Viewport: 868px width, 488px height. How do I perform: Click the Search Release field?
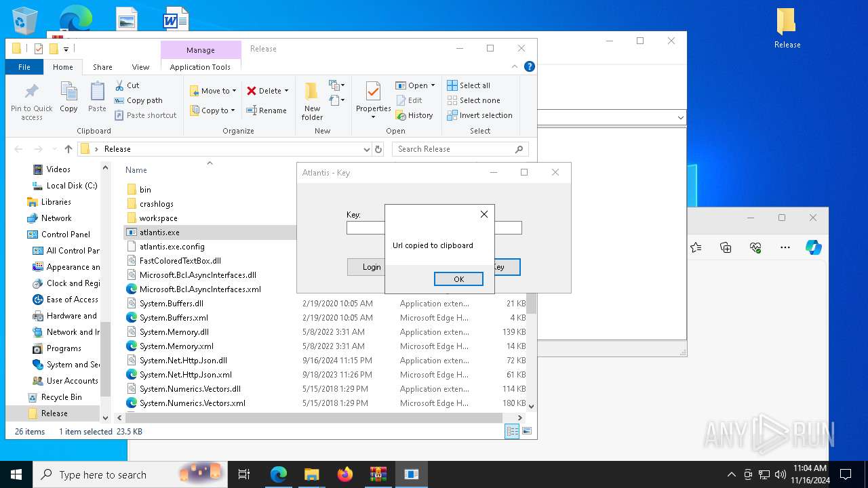click(x=460, y=149)
